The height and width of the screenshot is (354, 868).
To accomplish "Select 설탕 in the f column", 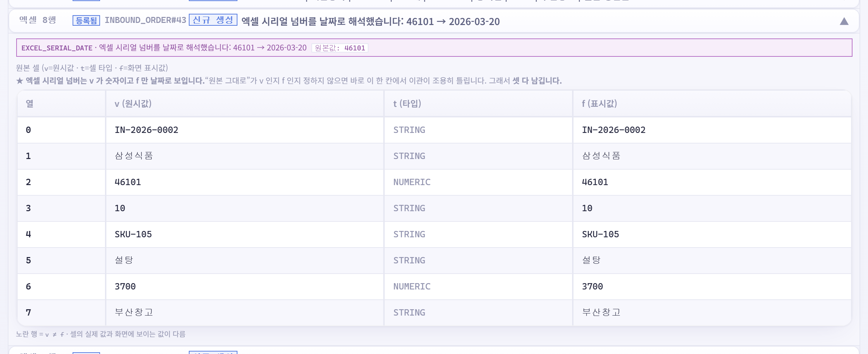I will pos(591,260).
